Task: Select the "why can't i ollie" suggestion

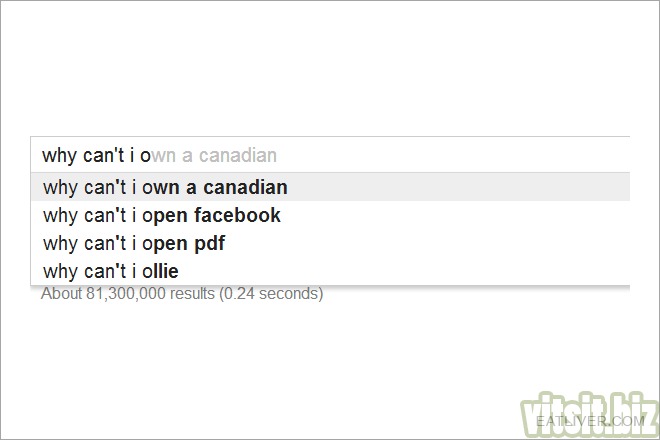Action: coord(330,271)
